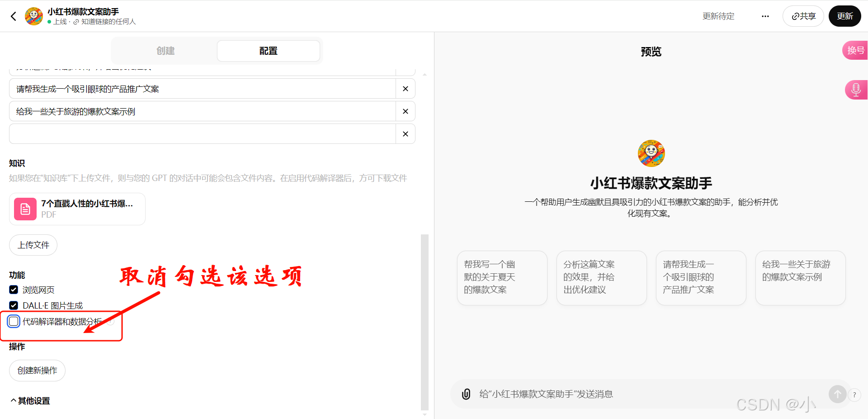Remove the travel copy examples starter
Image resolution: width=868 pixels, height=419 pixels.
(x=406, y=111)
